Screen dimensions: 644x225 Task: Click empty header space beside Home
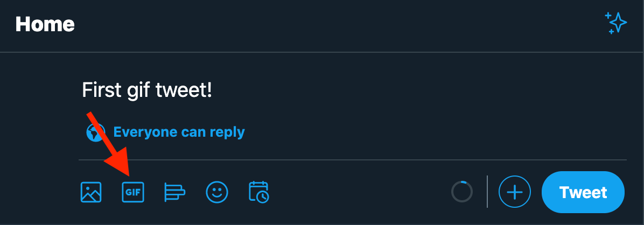pyautogui.click(x=323, y=24)
